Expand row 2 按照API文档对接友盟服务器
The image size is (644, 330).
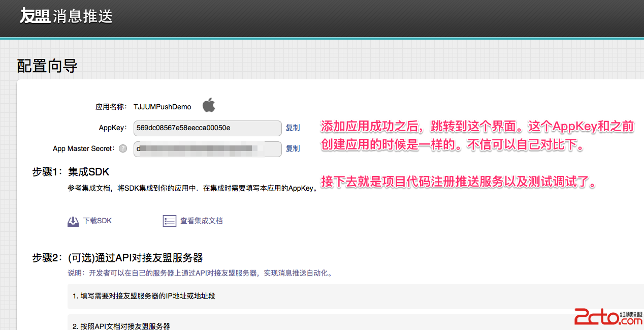121,325
